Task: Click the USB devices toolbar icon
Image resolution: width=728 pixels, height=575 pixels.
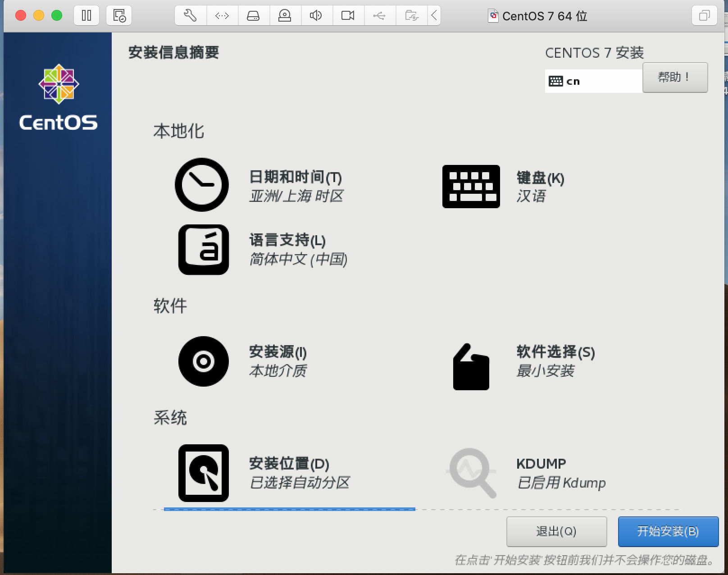Action: coord(379,16)
